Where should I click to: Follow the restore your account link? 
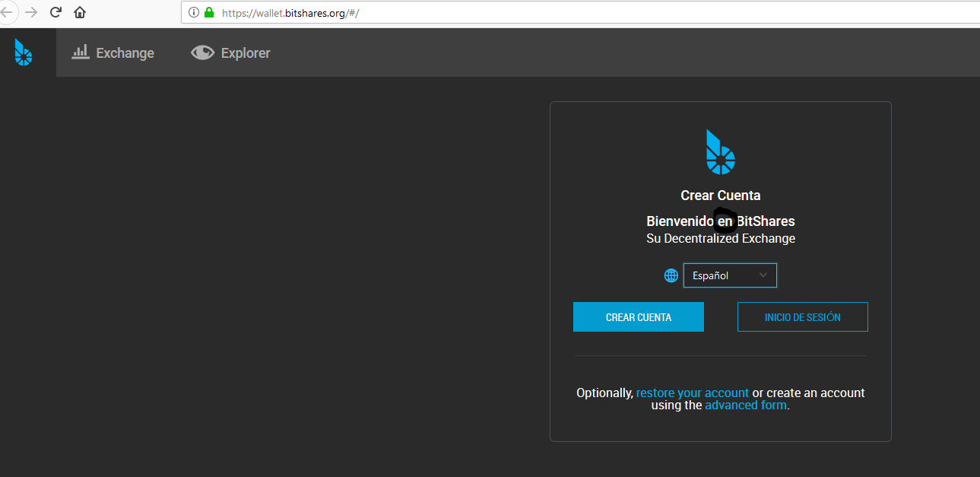693,393
